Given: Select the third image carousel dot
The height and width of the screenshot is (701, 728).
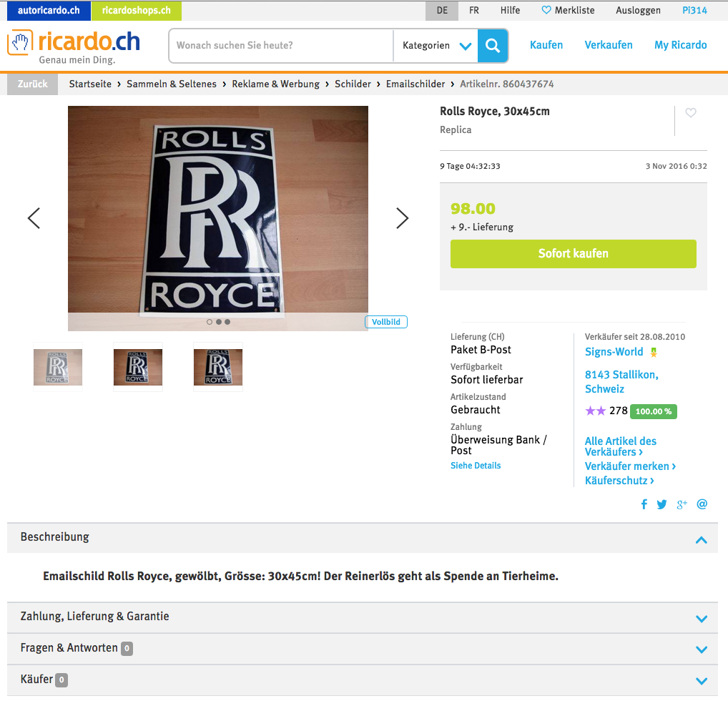Looking at the screenshot, I should (227, 322).
